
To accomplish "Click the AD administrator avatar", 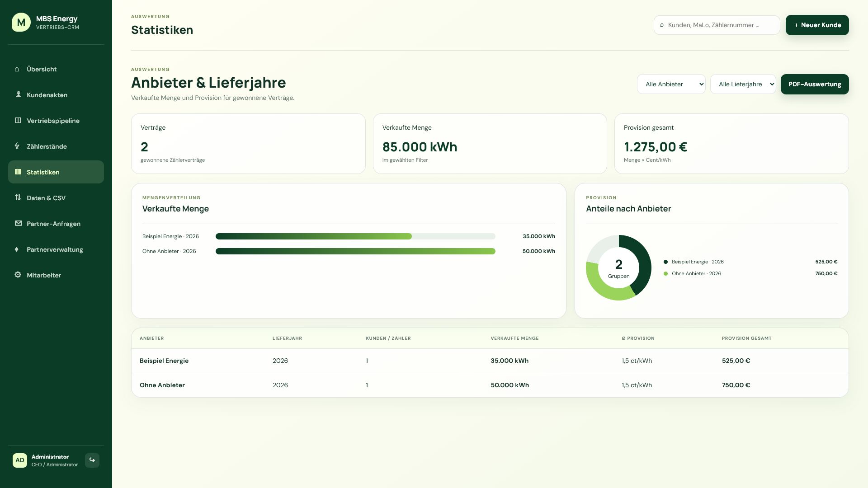I will pyautogui.click(x=20, y=460).
